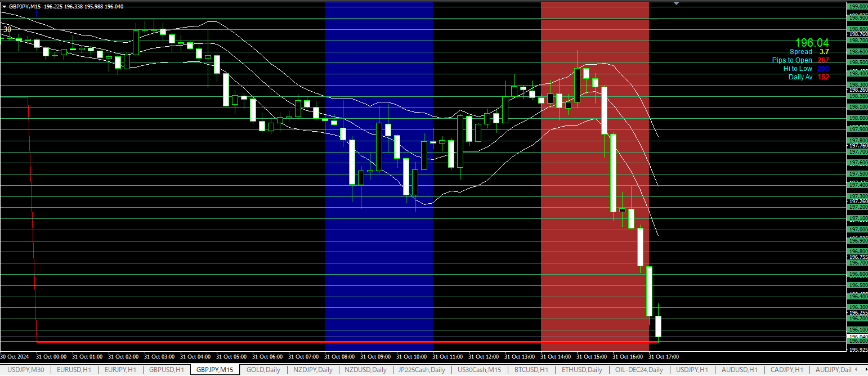The width and height of the screenshot is (868, 376).
Task: Switch to the JP225Cash,Daily tab
Action: pos(422,370)
